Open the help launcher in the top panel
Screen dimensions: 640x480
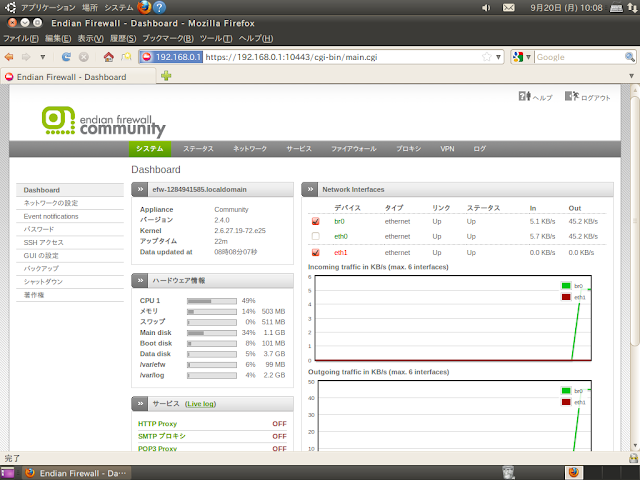pyautogui.click(x=160, y=7)
